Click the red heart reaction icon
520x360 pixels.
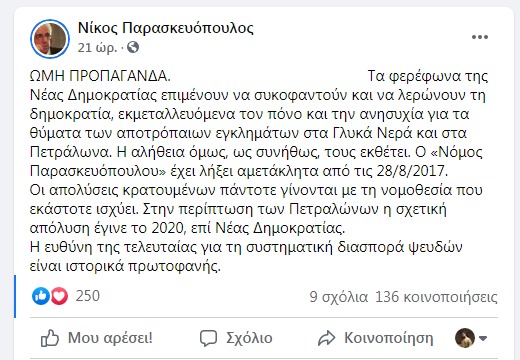59,296
